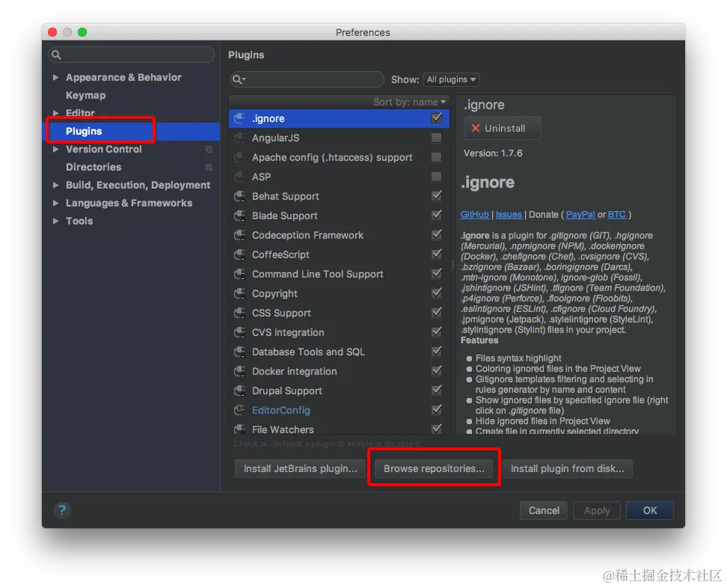This screenshot has width=727, height=588.
Task: Click the Docker integration plugin icon
Action: tap(239, 372)
